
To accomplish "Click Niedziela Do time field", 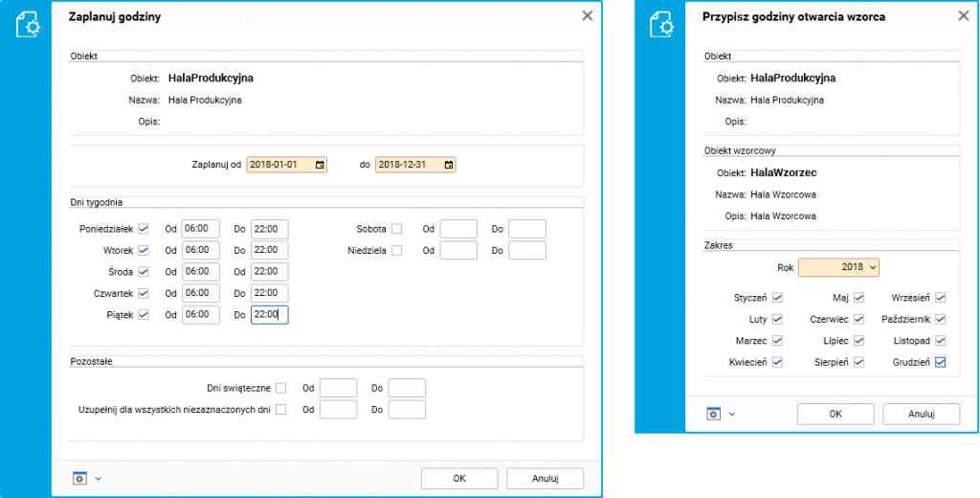I will coord(527,250).
